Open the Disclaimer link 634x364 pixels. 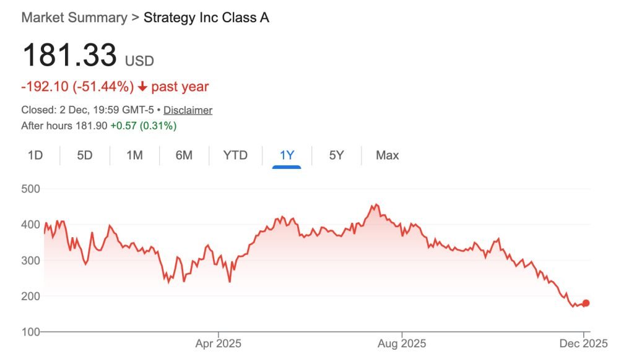[x=188, y=110]
